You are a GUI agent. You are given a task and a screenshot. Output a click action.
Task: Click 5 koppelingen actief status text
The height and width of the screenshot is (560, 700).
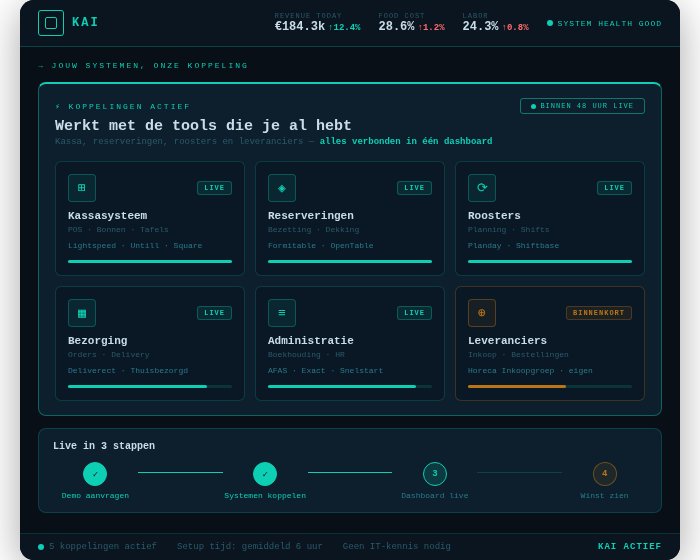(103, 546)
